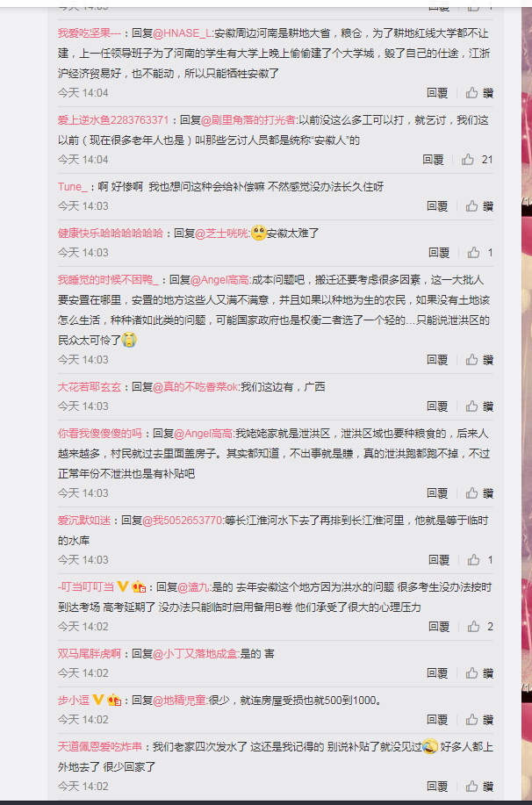
Task: Like -叮当叮当's comment with 2 likes
Action: coord(480,626)
